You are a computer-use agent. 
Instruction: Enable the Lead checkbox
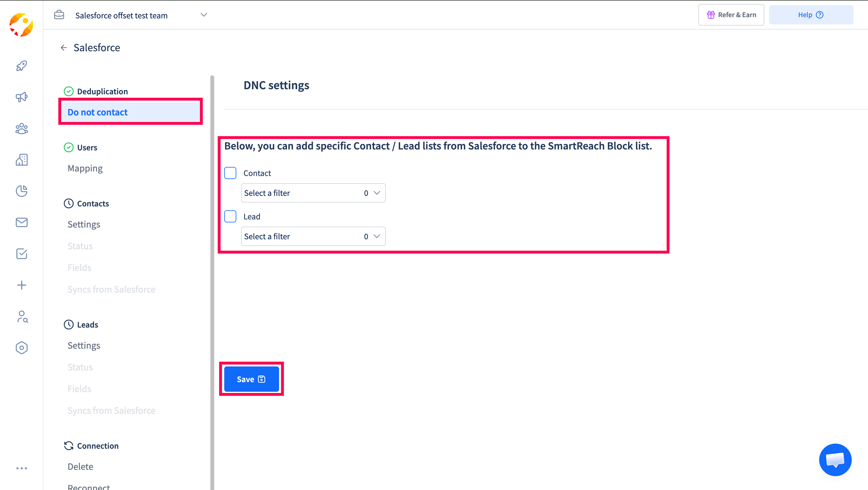click(x=230, y=216)
